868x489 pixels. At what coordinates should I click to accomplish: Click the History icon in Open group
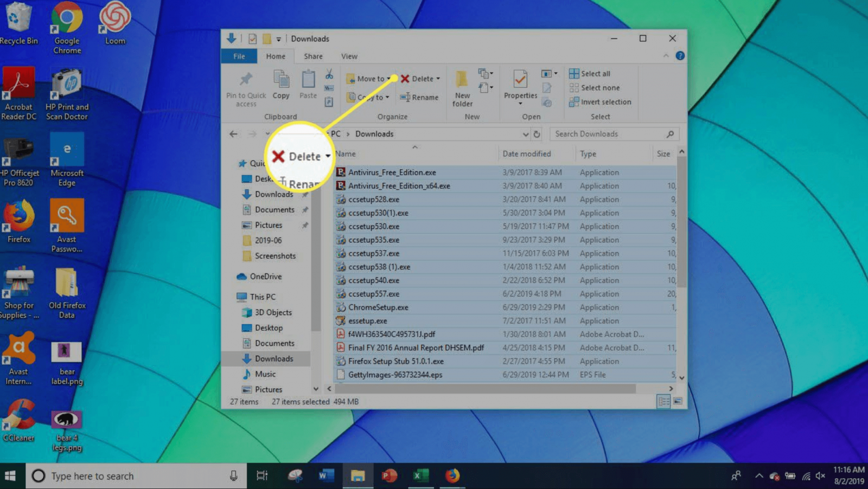tap(547, 102)
